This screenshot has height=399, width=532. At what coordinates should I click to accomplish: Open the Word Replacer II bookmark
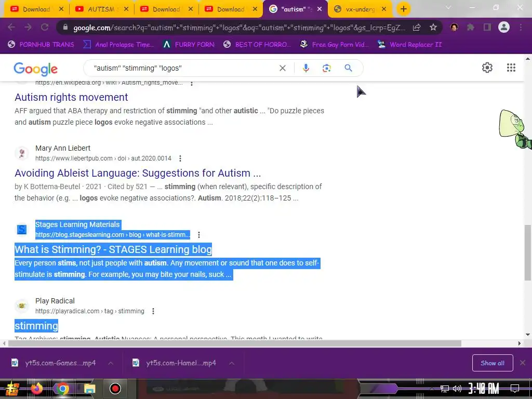[409, 45]
